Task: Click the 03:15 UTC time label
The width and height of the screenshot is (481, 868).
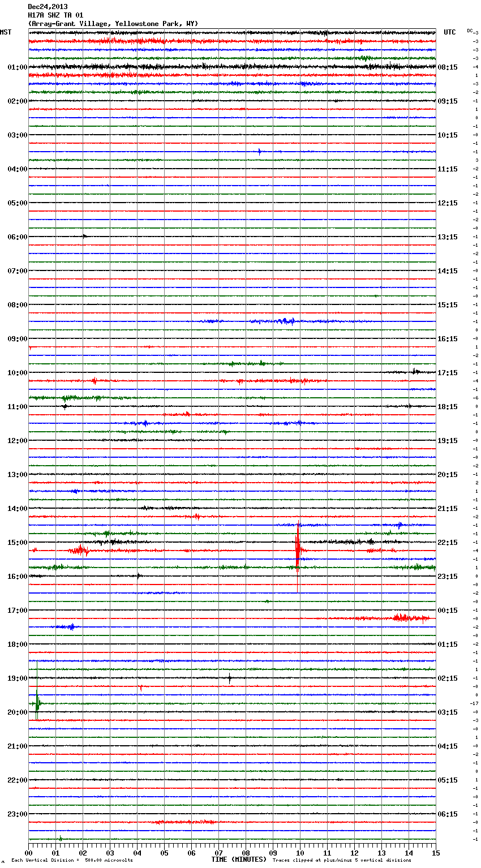Action: [448, 712]
